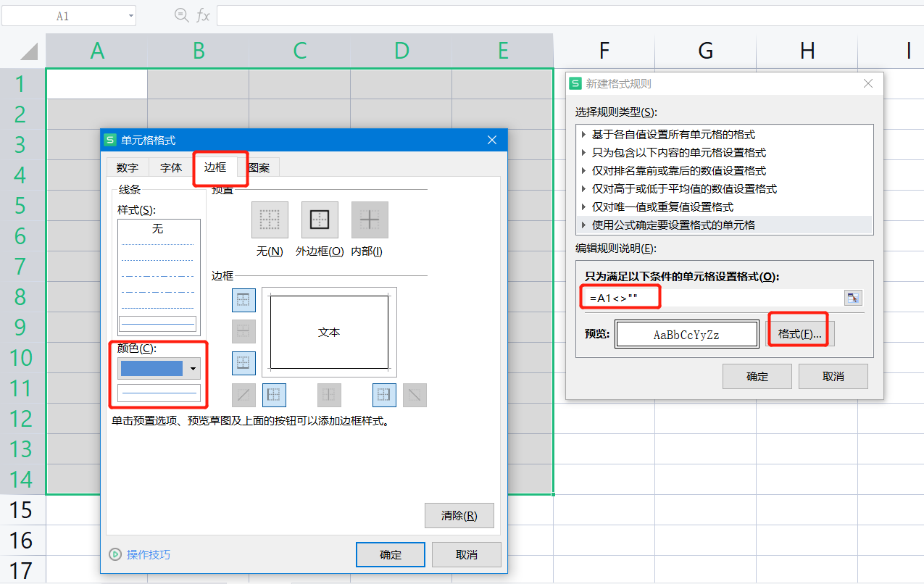
Task: Toggle the top border button
Action: tap(244, 300)
